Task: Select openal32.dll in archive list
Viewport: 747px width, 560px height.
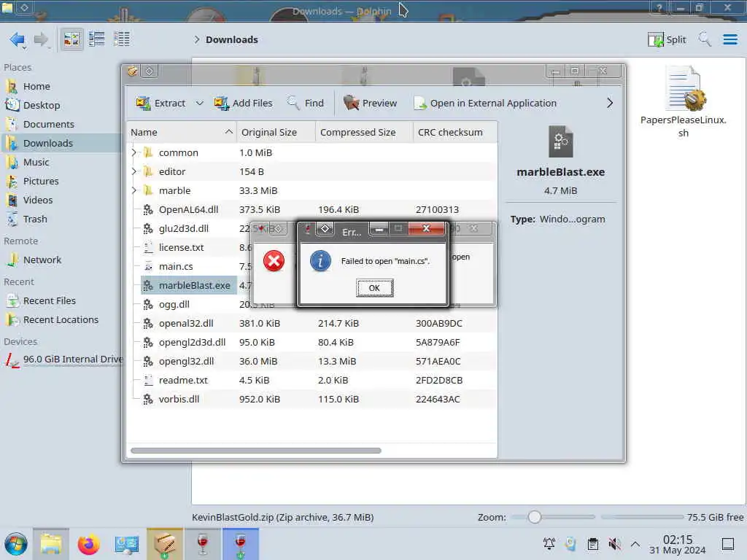Action: click(x=186, y=323)
